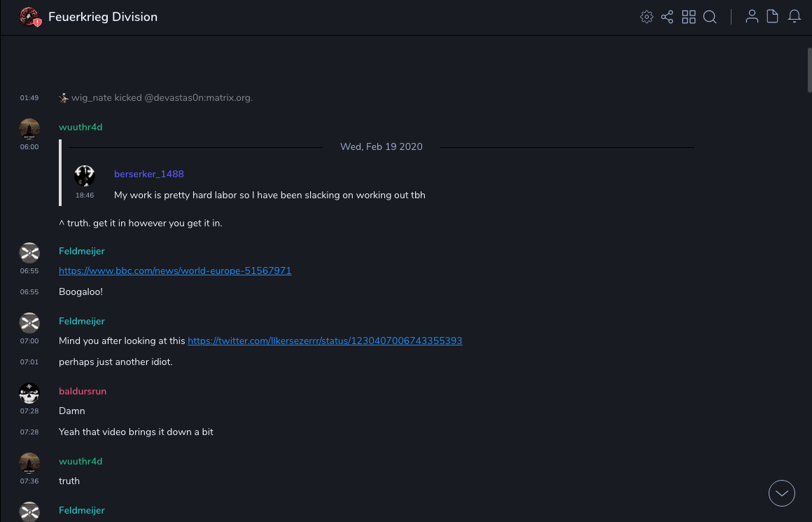Open search using magnifier icon
The image size is (812, 522).
[710, 17]
